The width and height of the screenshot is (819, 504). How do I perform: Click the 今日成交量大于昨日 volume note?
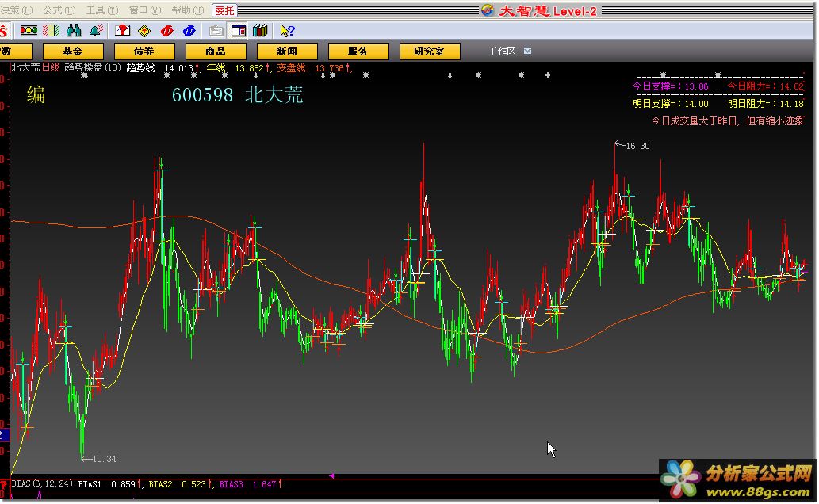click(x=727, y=120)
